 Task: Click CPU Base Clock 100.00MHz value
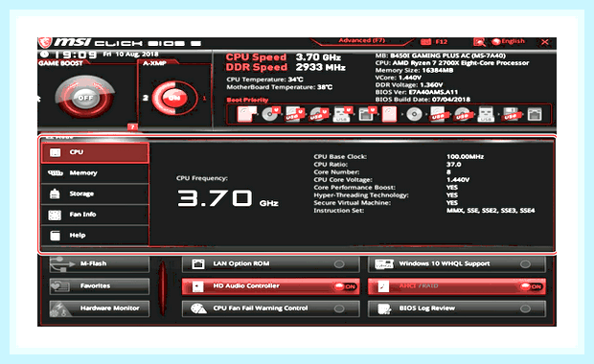tap(465, 157)
